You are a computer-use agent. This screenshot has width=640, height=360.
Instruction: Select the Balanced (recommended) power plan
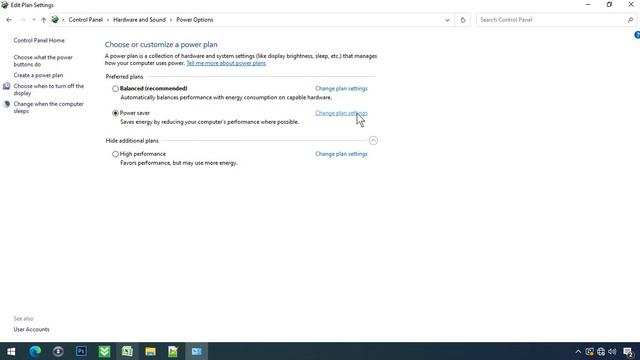[115, 89]
